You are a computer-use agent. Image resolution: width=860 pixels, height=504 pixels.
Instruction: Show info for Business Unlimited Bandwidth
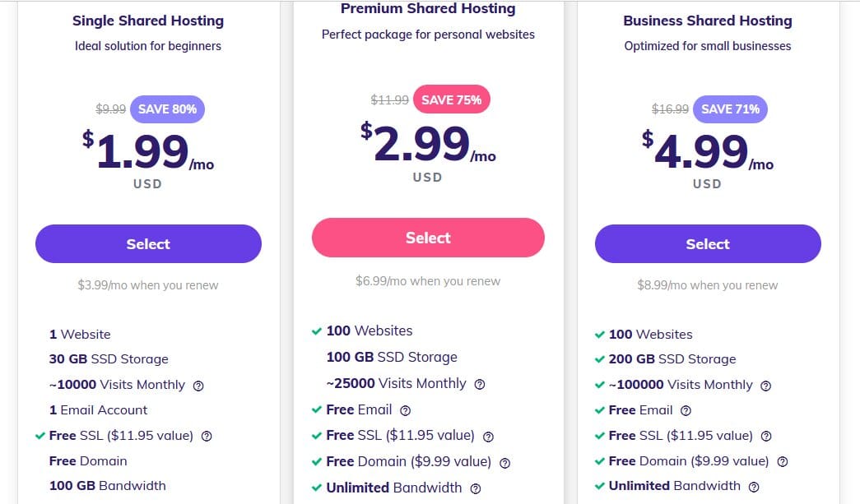click(x=754, y=487)
